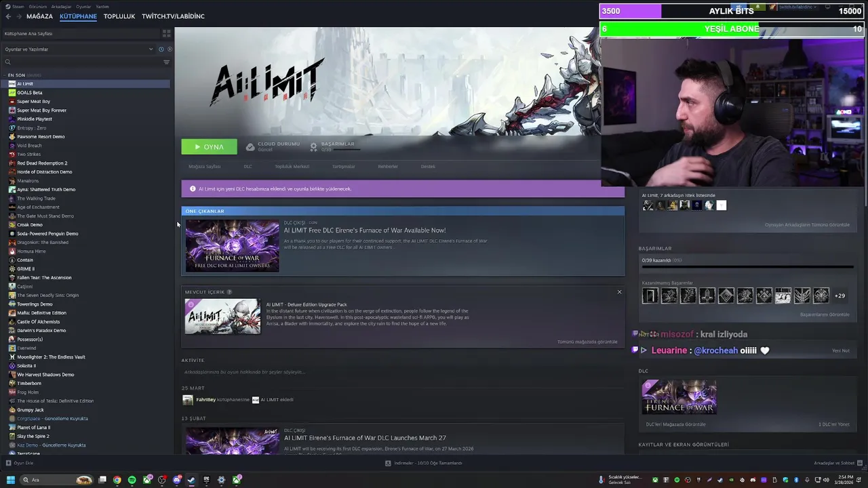Open the Windows Start button
This screenshot has height=488, width=868.
tap(10, 480)
